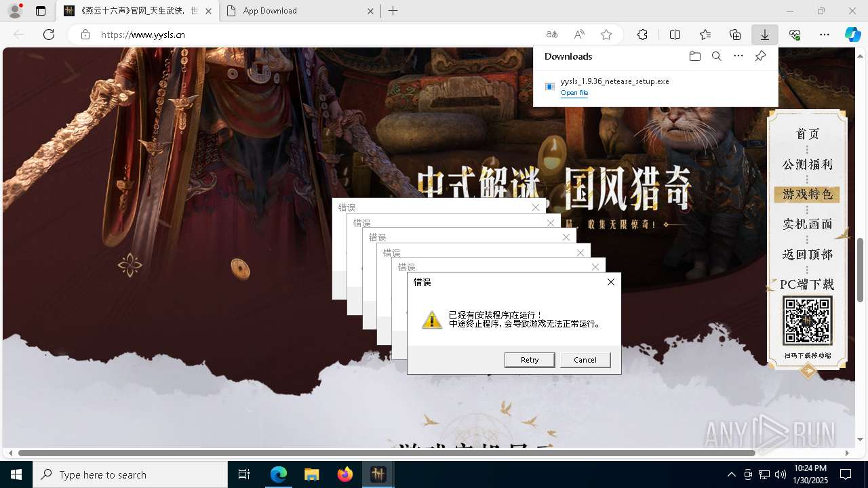Image resolution: width=868 pixels, height=488 pixels.
Task: Click Retry in the 错误 dialog
Action: click(x=530, y=360)
